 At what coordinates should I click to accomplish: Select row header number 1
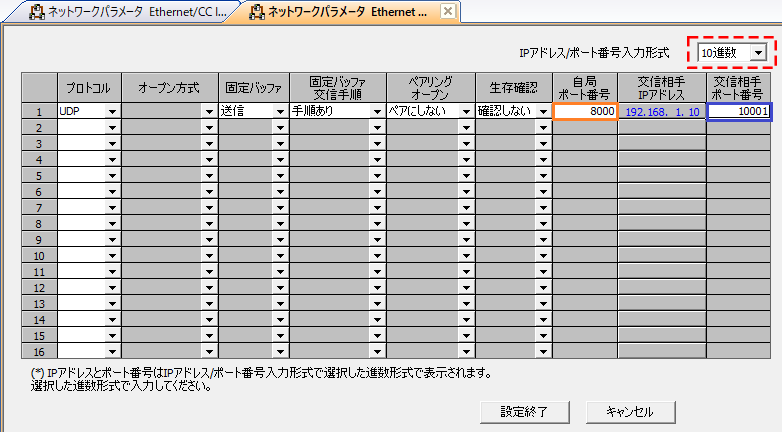[39, 112]
